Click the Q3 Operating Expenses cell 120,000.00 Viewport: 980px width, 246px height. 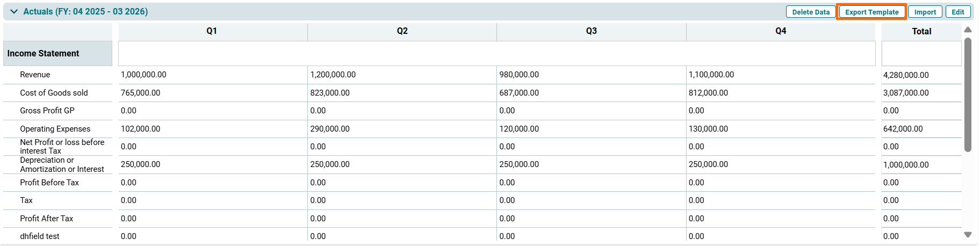519,129
